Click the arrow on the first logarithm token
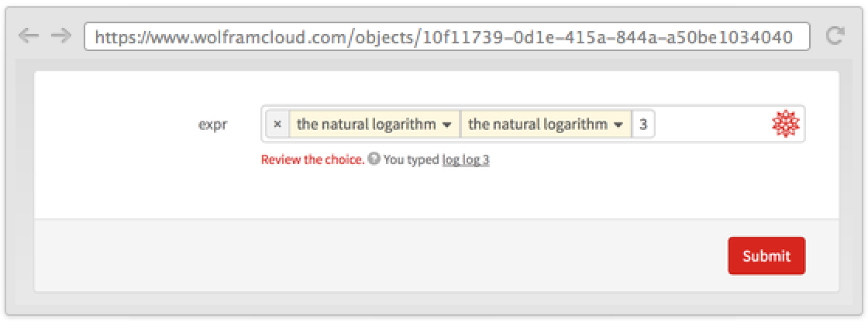The width and height of the screenshot is (868, 322). click(x=447, y=125)
